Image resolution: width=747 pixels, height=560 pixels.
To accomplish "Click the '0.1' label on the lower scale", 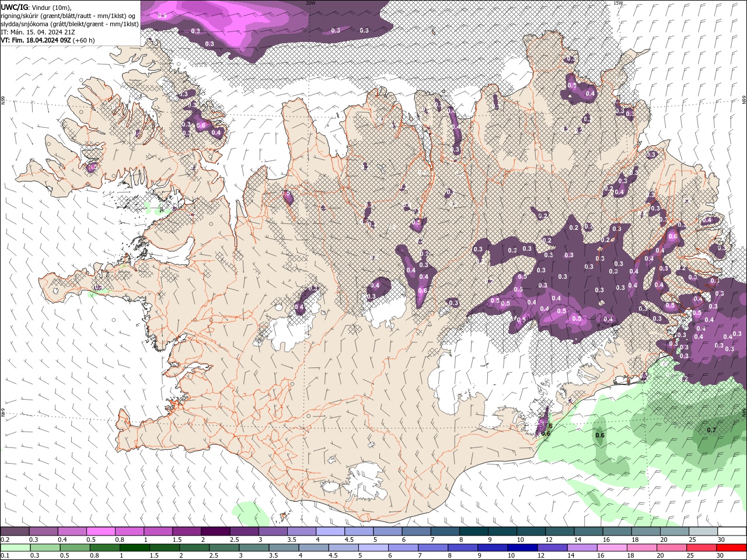I will pos(5,555).
